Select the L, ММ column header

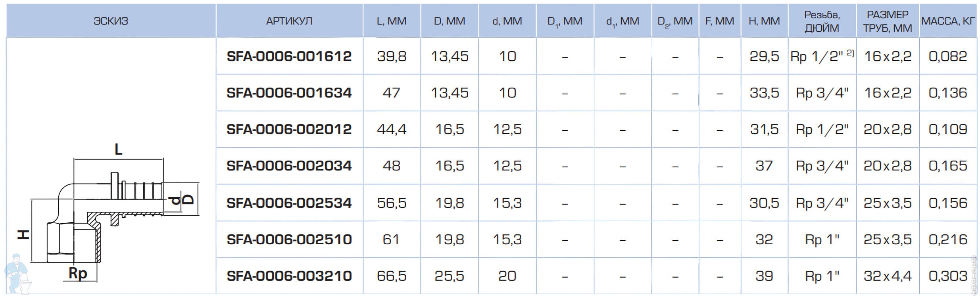[x=391, y=21]
